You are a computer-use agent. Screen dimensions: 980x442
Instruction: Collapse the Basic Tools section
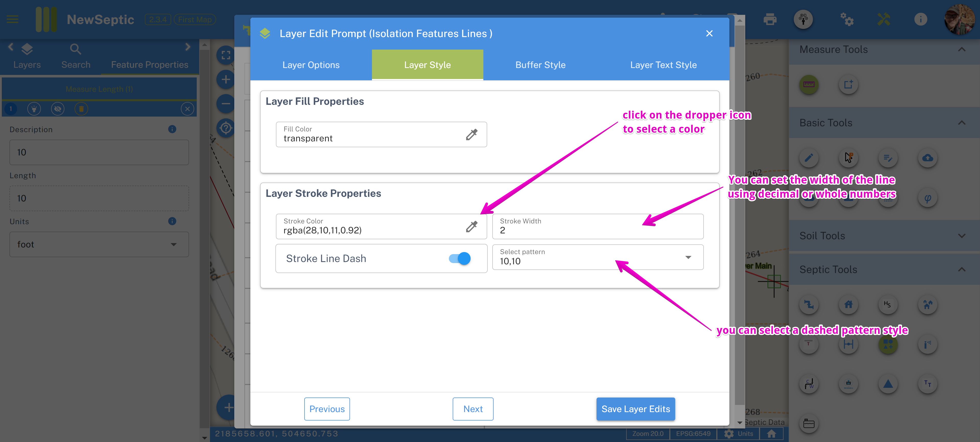pos(961,123)
